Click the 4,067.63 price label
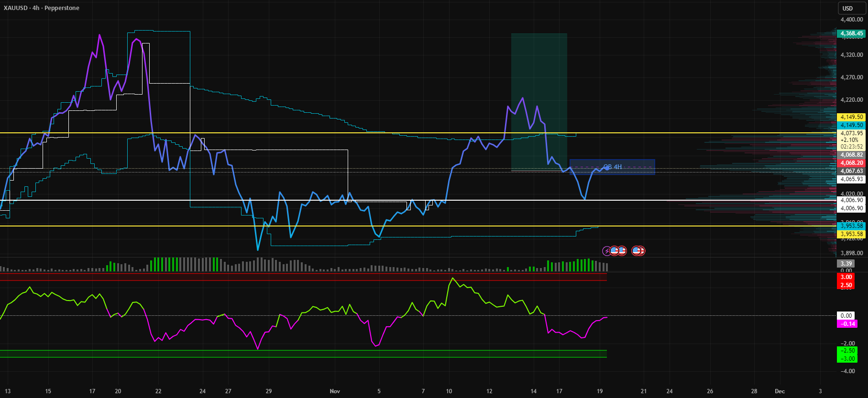This screenshot has width=868, height=398. tap(852, 171)
